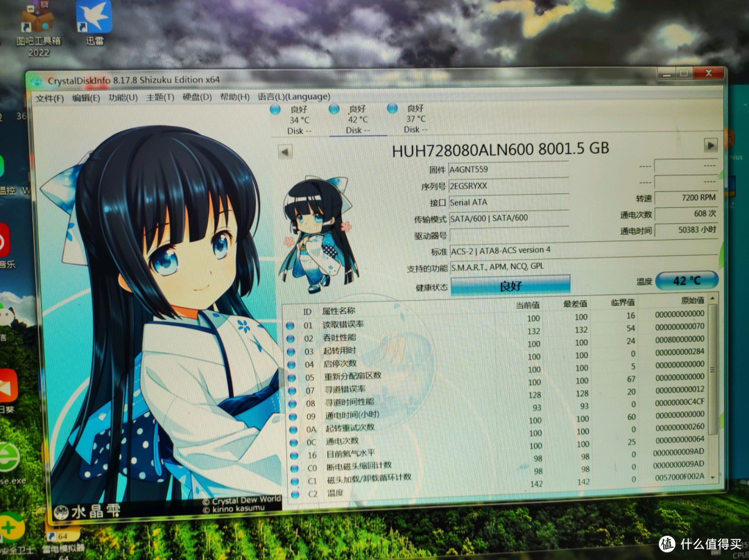This screenshot has width=749, height=560.
Task: Click the 原始值 column header
Action: [x=692, y=300]
